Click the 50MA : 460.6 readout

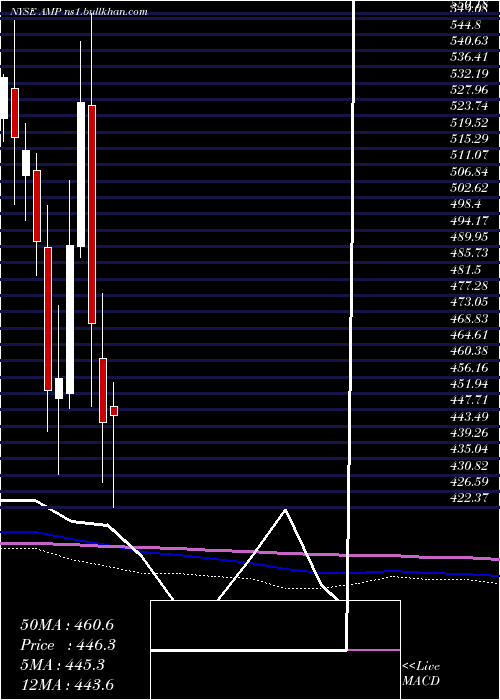[x=68, y=625]
